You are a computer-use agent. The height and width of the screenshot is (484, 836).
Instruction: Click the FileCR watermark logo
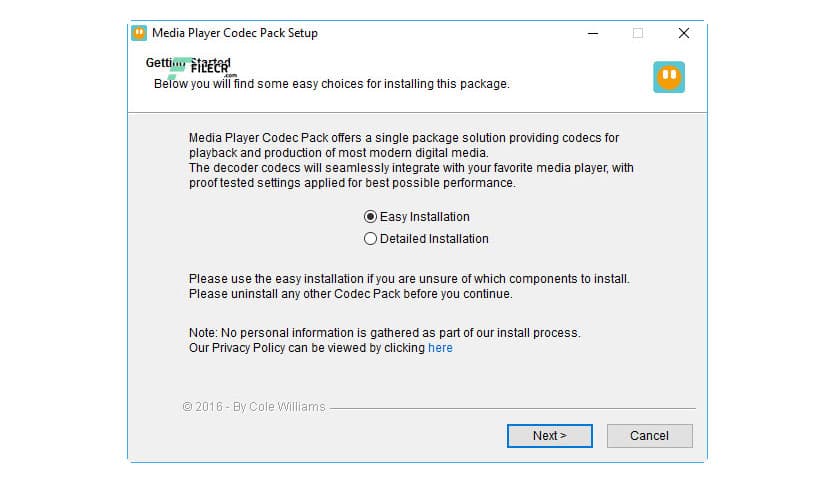[206, 68]
